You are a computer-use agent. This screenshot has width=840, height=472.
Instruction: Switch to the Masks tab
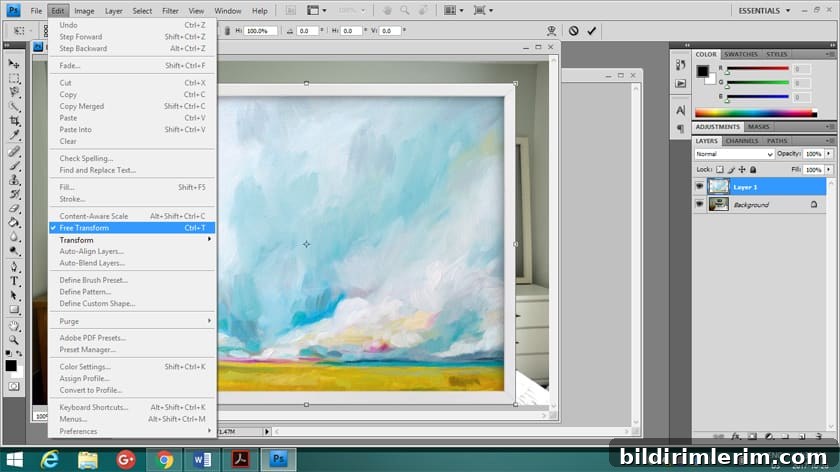tap(759, 127)
